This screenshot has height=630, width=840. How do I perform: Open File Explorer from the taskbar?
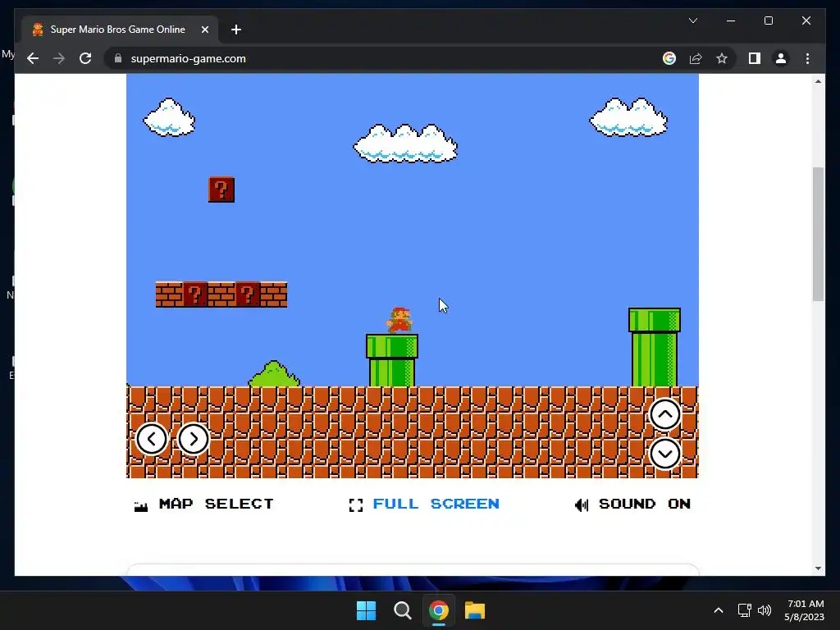[x=475, y=610]
